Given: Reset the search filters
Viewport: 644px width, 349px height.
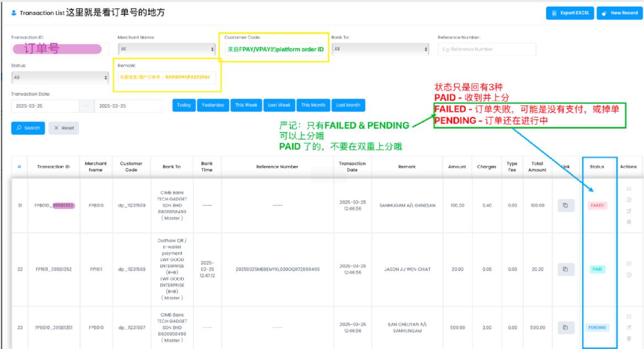Looking at the screenshot, I should (64, 128).
